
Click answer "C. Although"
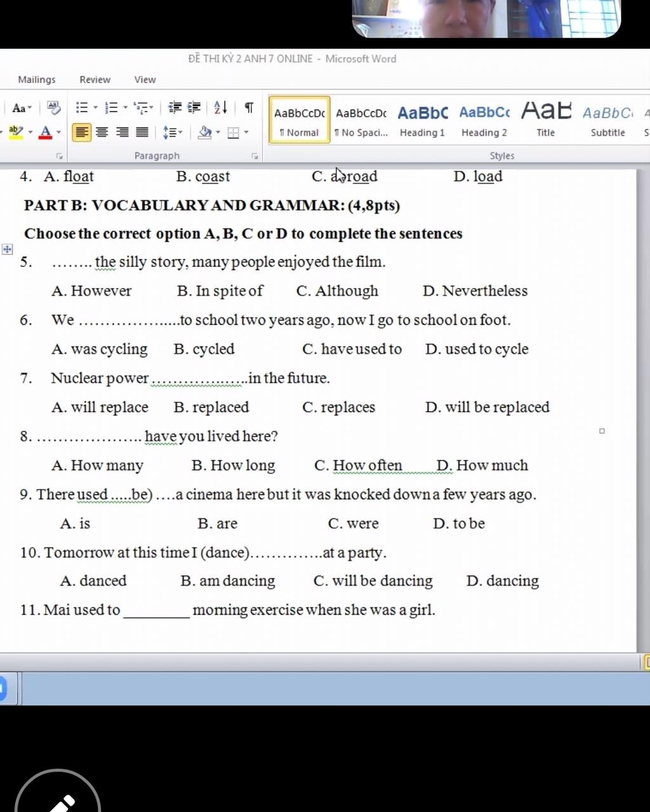[x=337, y=291]
